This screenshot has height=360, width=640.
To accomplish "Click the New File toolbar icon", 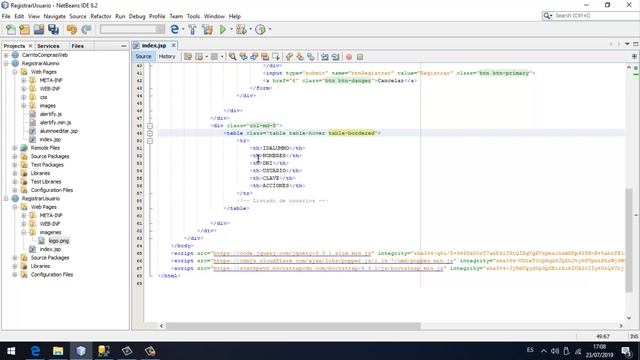I will pyautogui.click(x=11, y=29).
